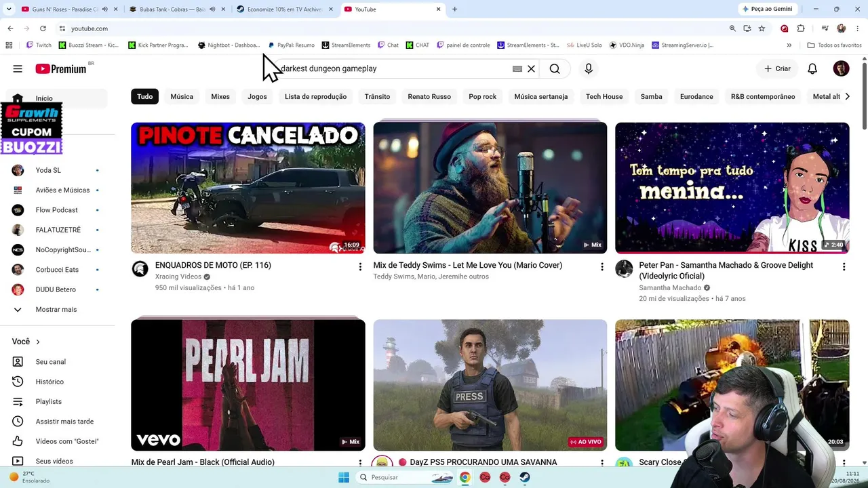Open the Samantha Machado channel link
868x488 pixels.
tap(670, 287)
